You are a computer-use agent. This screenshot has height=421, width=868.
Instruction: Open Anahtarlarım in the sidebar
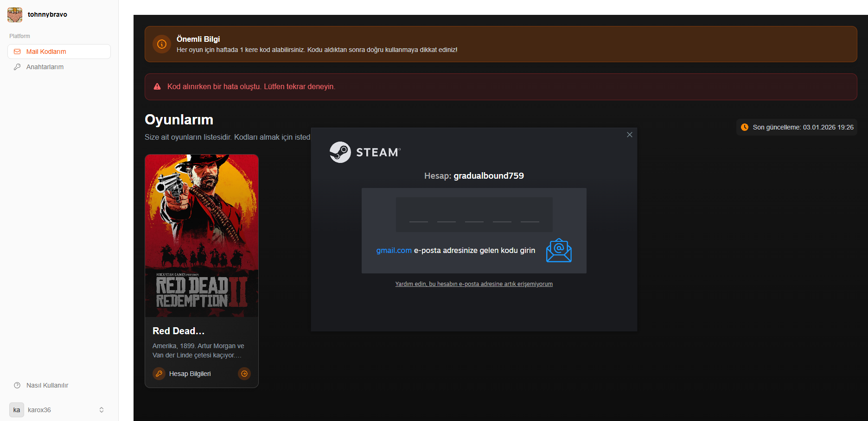coord(59,67)
